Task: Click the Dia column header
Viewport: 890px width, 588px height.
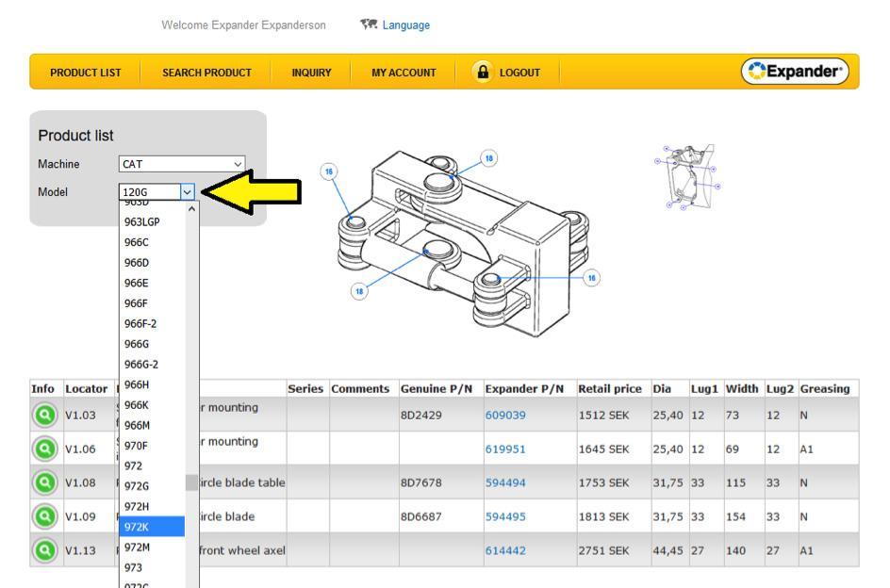Action: 662,389
